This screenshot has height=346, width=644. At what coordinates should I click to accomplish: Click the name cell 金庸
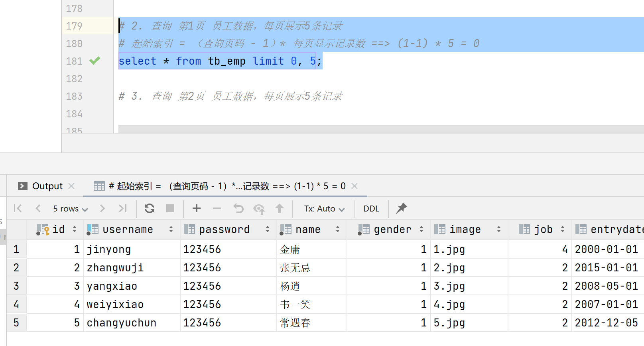click(x=312, y=249)
